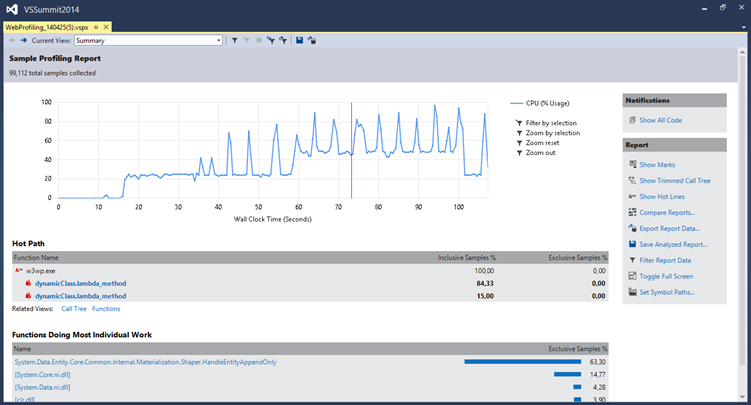This screenshot has width=751, height=405.
Task: Click the Save (floppy disk) toolbar icon
Action: point(300,41)
